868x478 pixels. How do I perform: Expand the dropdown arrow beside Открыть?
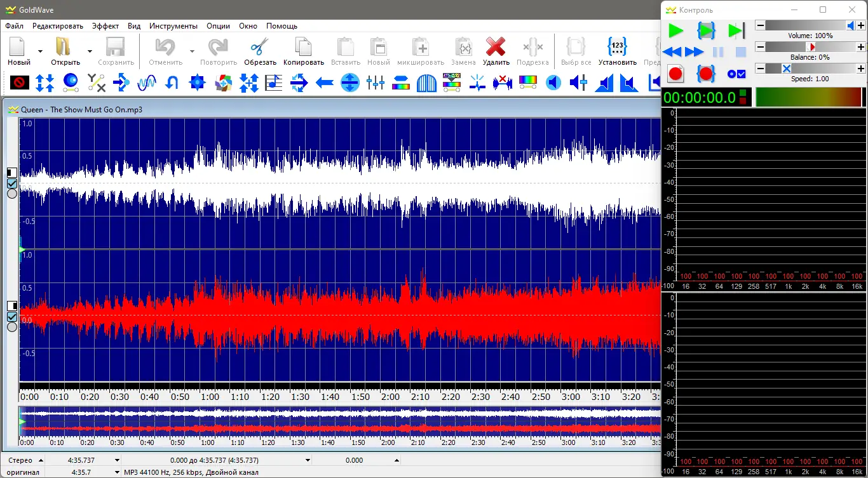[x=90, y=51]
